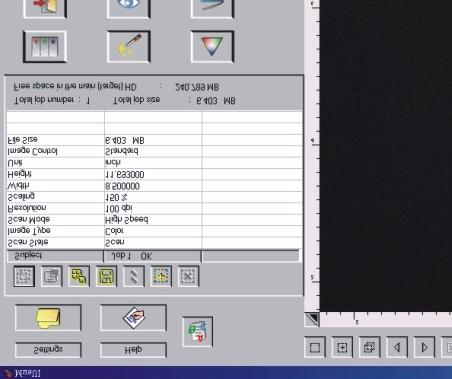Viewport: 452px width, 379px height.
Task: Click the Image Type value Color
Action: pos(114,231)
